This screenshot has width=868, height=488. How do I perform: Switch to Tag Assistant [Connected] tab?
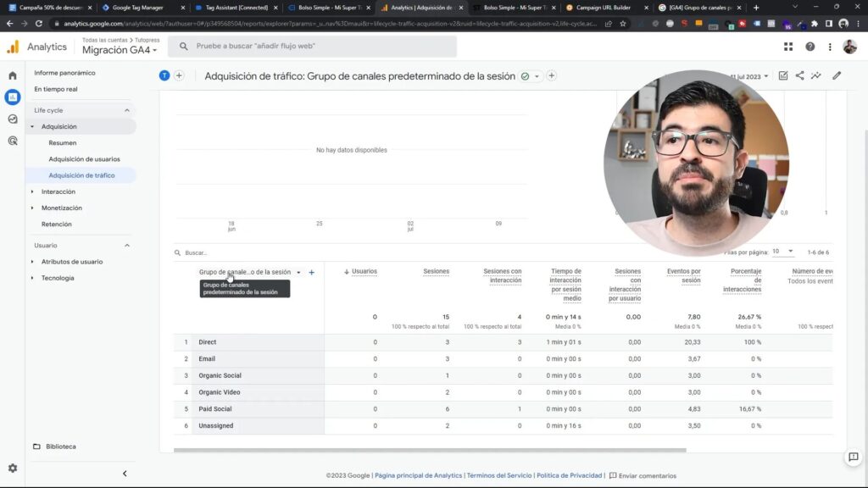(x=236, y=8)
